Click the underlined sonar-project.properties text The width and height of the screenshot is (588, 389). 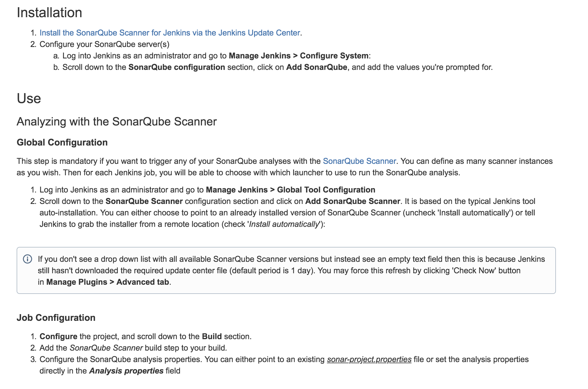point(369,359)
